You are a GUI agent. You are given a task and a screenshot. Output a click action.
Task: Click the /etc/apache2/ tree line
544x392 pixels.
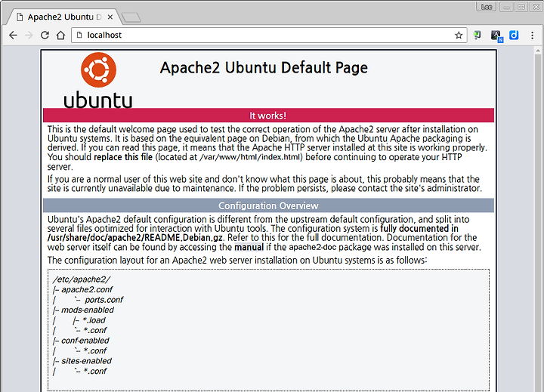tap(82, 279)
